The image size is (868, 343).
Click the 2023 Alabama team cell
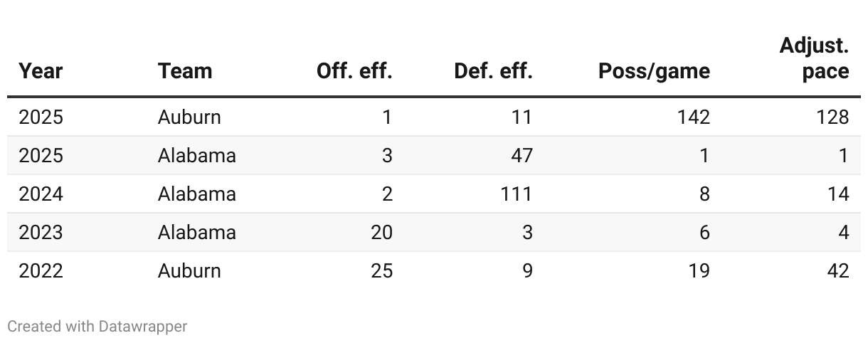(x=197, y=232)
